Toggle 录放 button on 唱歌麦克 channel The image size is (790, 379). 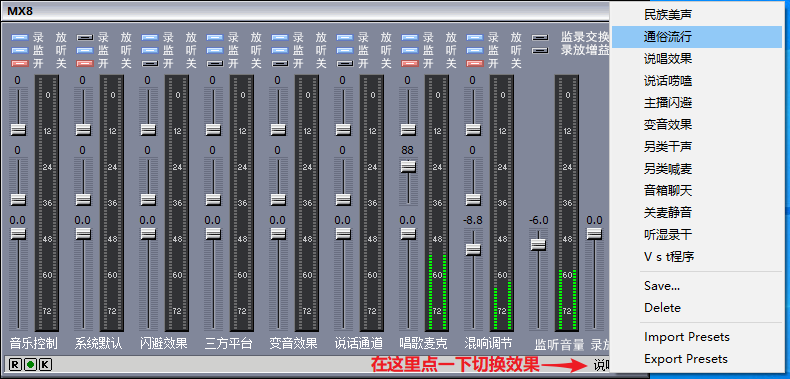click(410, 37)
